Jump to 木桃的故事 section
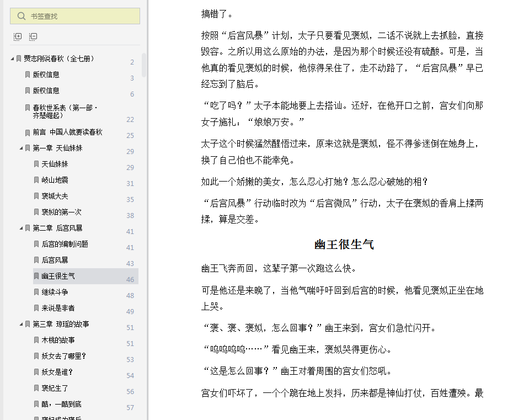Screen dimensions: 513x420 (x=58, y=340)
